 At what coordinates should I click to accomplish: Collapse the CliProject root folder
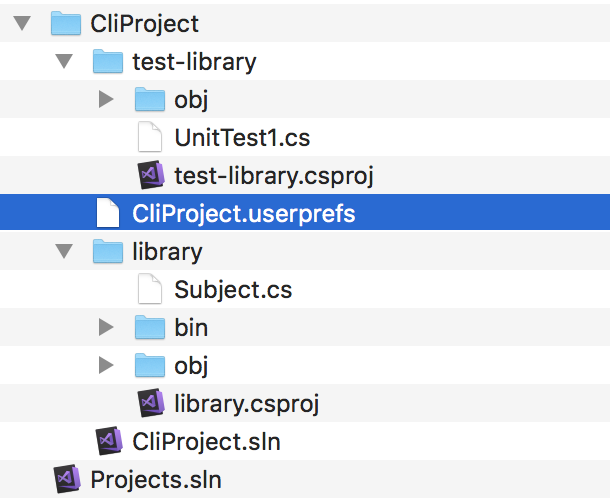[23, 24]
